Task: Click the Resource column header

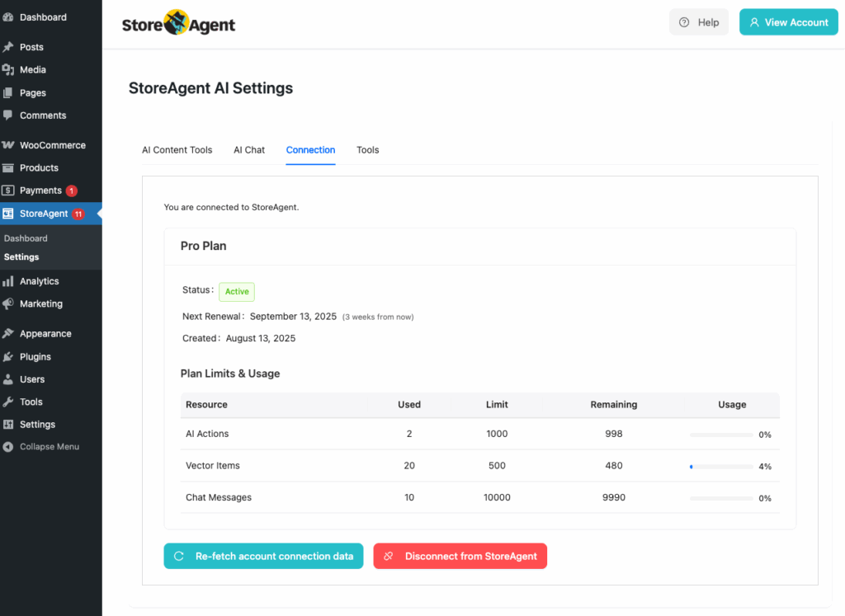Action: pos(206,404)
